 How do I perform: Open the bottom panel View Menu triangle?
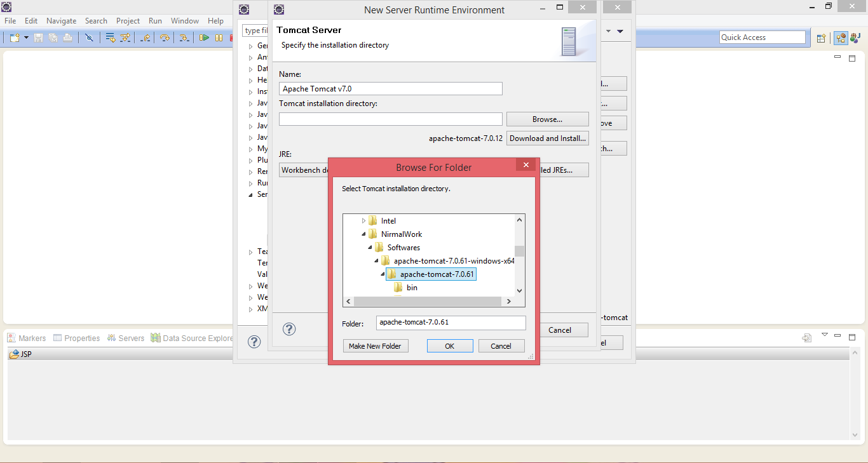825,335
